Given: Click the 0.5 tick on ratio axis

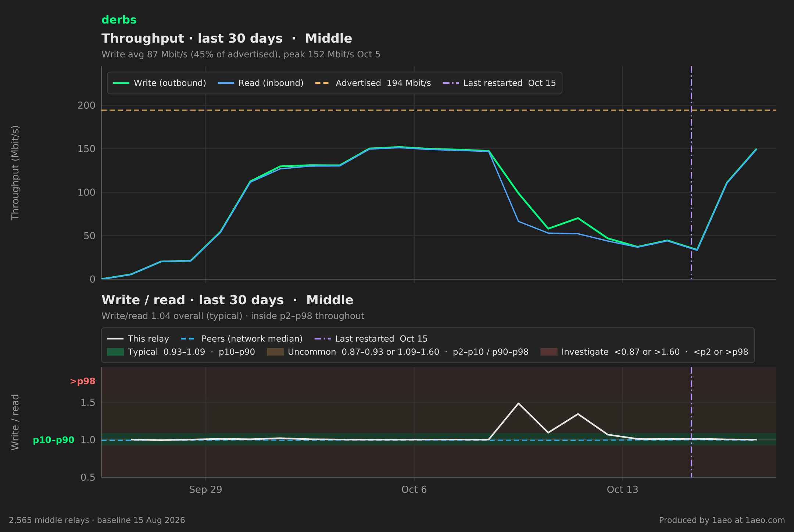Looking at the screenshot, I should click(x=88, y=478).
